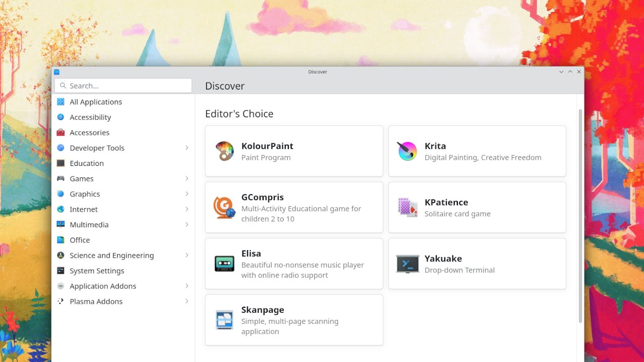This screenshot has width=644, height=362.
Task: Open the Accessories category
Action: coord(123,133)
